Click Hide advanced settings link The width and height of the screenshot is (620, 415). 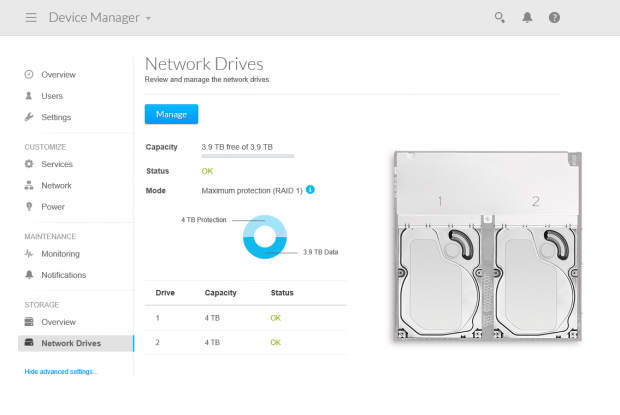(61, 372)
